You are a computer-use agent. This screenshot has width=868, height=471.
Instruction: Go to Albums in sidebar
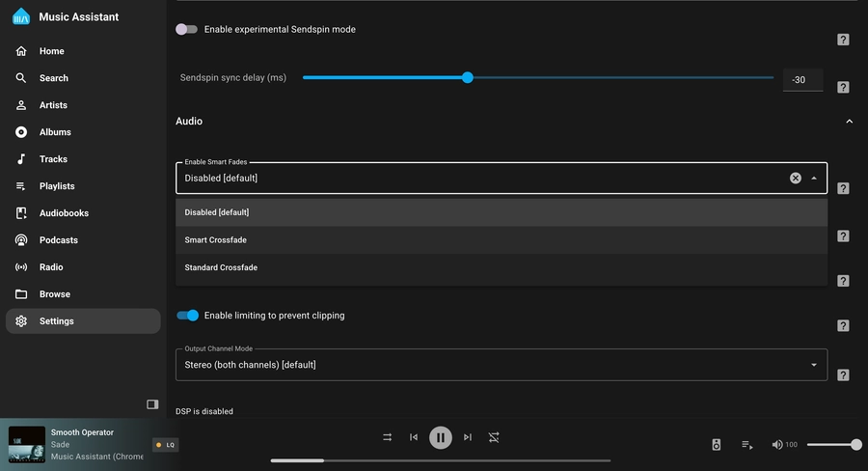tap(55, 132)
